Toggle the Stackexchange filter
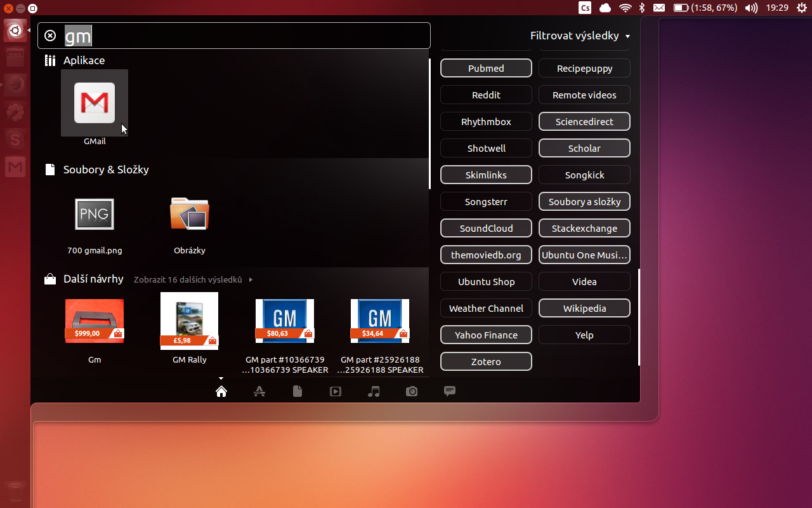The width and height of the screenshot is (812, 508). (x=584, y=228)
